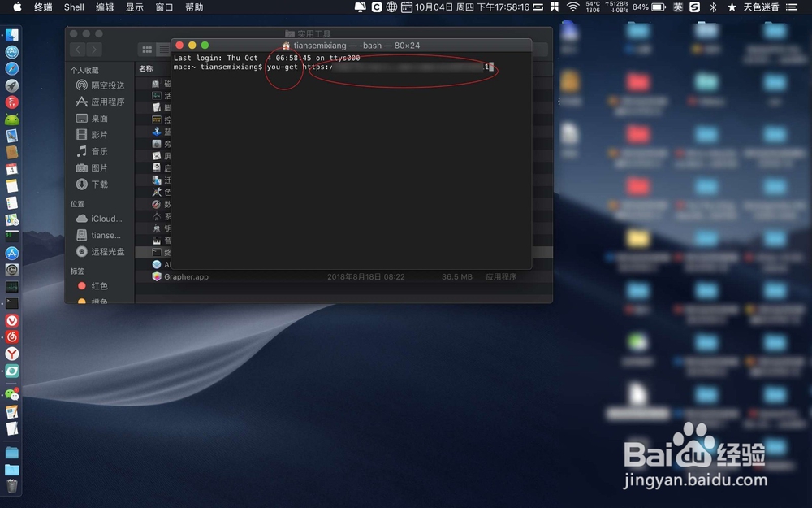812x508 pixels.
Task: Open the Trash in the Dock
Action: [x=12, y=486]
